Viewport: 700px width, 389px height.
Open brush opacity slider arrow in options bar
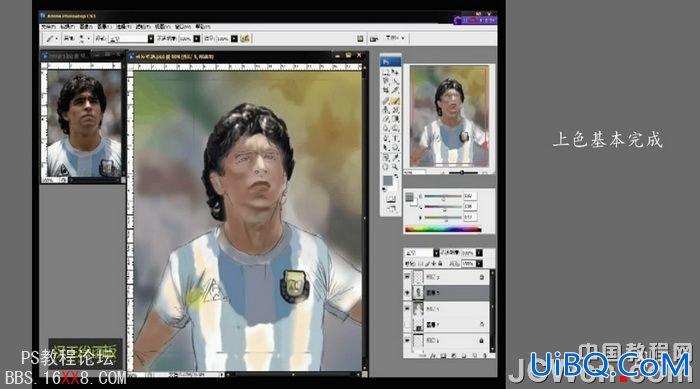coord(196,39)
